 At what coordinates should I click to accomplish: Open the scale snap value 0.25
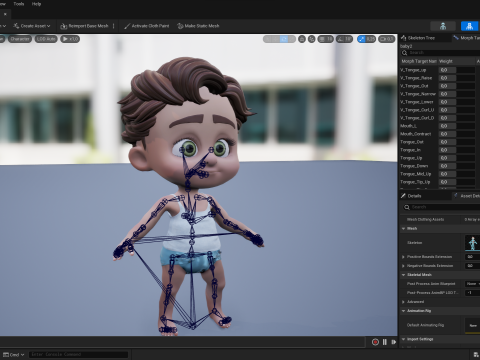(x=371, y=39)
